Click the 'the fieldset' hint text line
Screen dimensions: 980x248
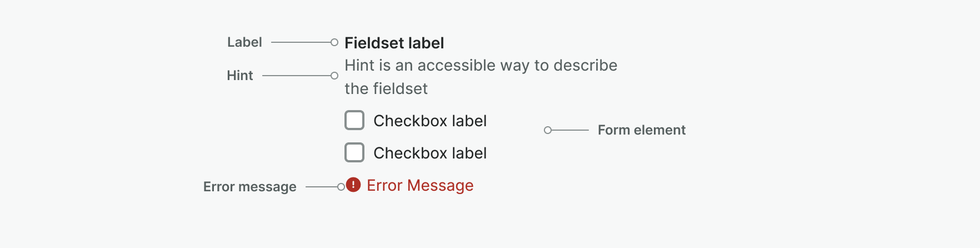pos(386,89)
